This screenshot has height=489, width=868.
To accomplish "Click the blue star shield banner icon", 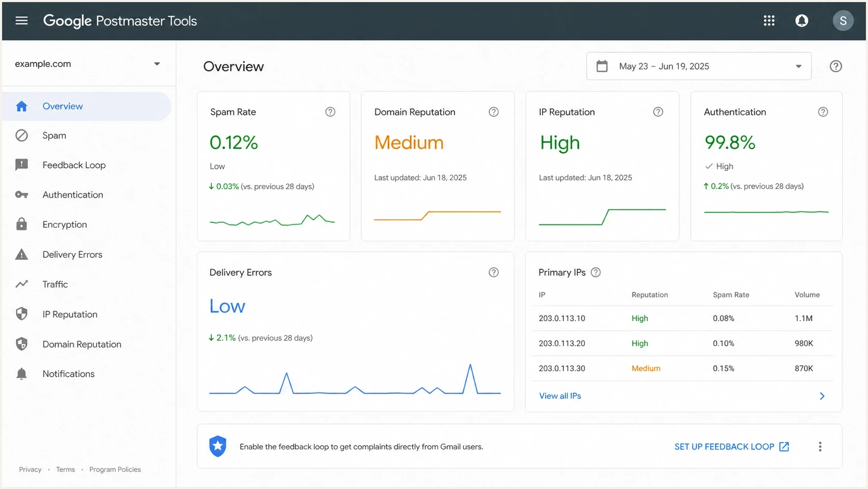I will tap(218, 446).
